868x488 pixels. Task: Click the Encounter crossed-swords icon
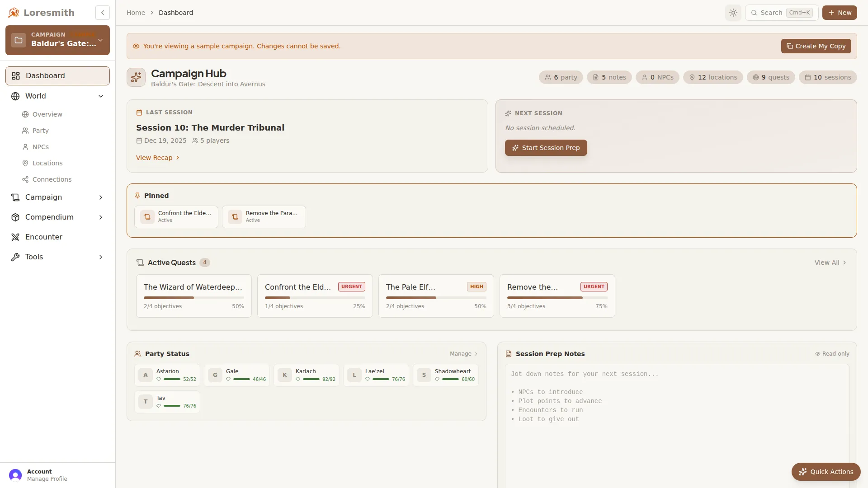pyautogui.click(x=15, y=237)
